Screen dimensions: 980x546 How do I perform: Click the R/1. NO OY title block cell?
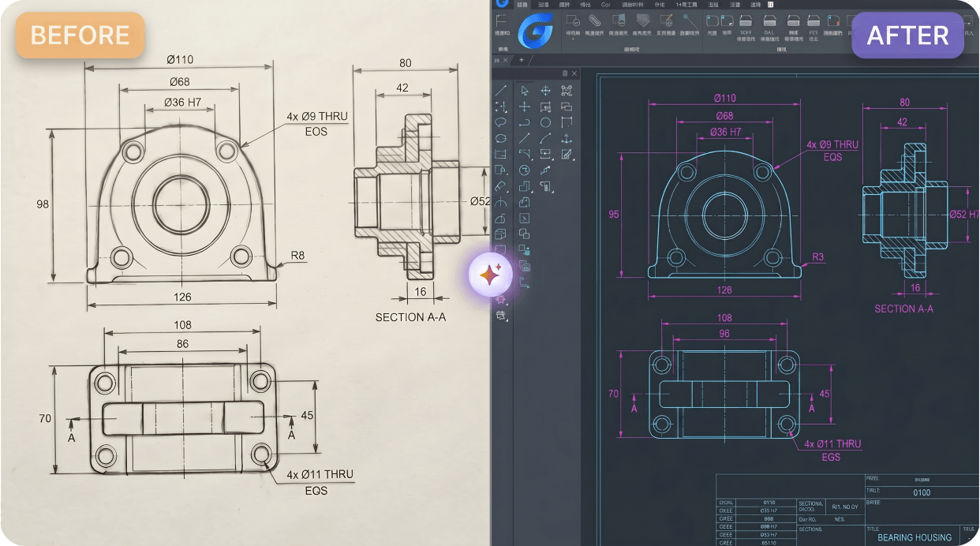click(843, 507)
